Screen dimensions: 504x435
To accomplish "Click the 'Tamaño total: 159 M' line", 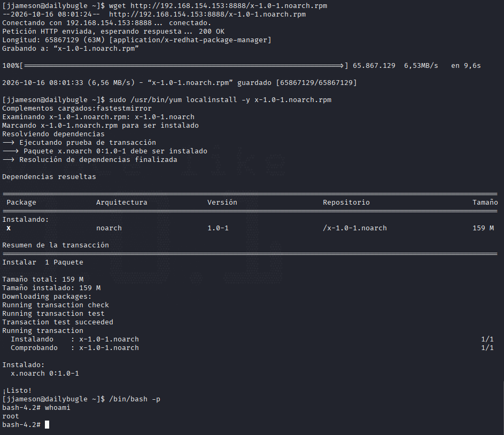I will pyautogui.click(x=43, y=279).
